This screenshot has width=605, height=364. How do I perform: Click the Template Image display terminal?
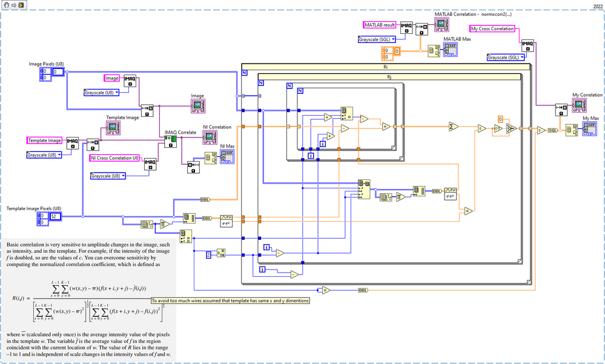pyautogui.click(x=113, y=128)
